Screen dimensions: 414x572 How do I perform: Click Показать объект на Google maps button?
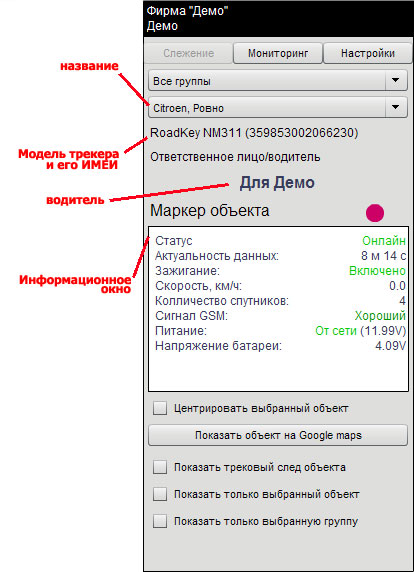pyautogui.click(x=278, y=435)
